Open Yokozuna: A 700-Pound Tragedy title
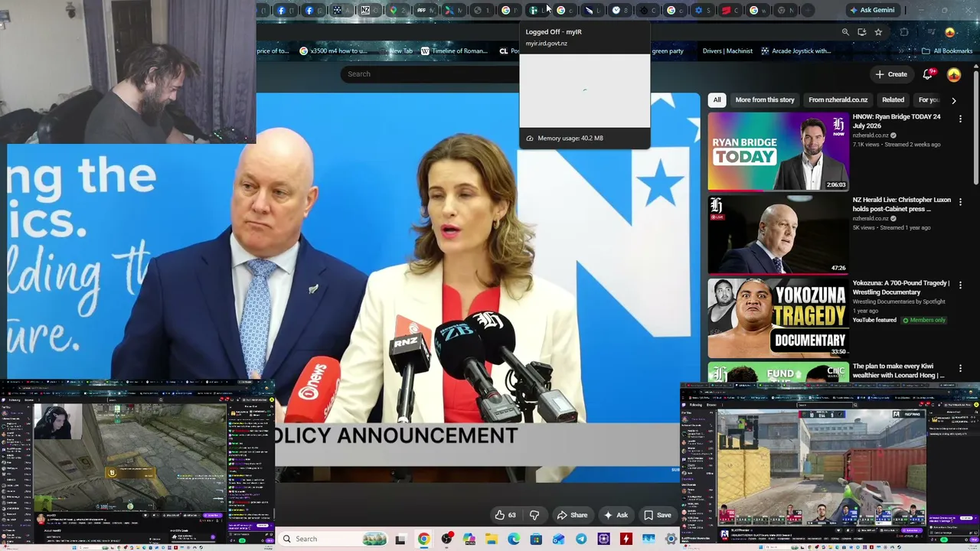This screenshot has width=980, height=551. tap(901, 288)
